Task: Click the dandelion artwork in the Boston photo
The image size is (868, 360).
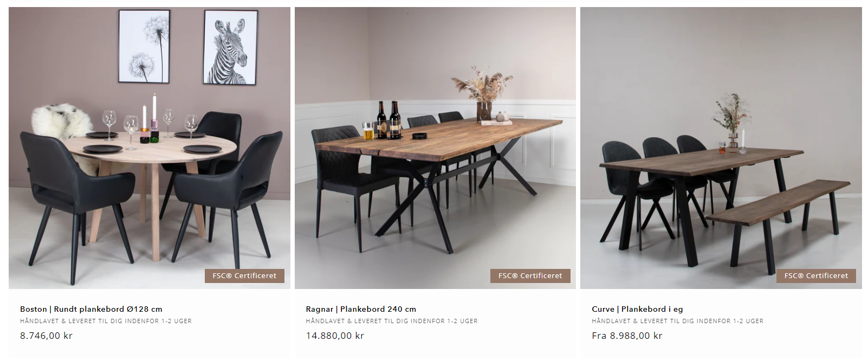Action: pyautogui.click(x=144, y=47)
